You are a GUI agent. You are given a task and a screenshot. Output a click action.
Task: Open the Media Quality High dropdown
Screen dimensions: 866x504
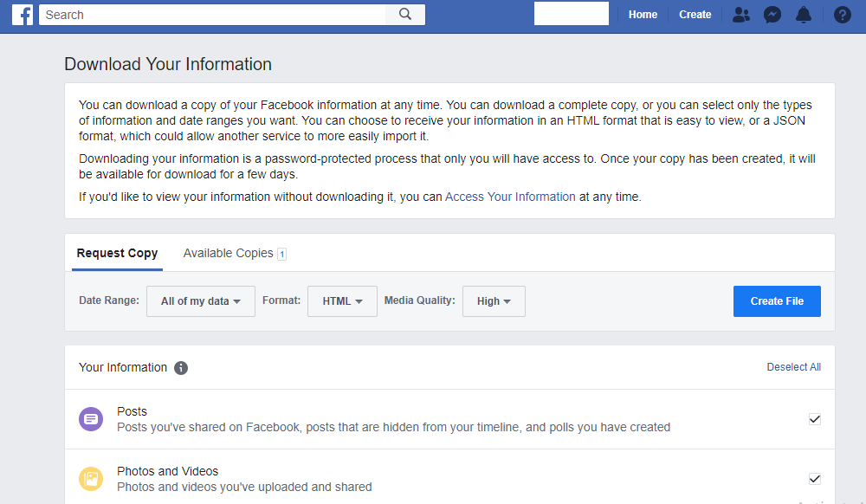[x=494, y=301]
